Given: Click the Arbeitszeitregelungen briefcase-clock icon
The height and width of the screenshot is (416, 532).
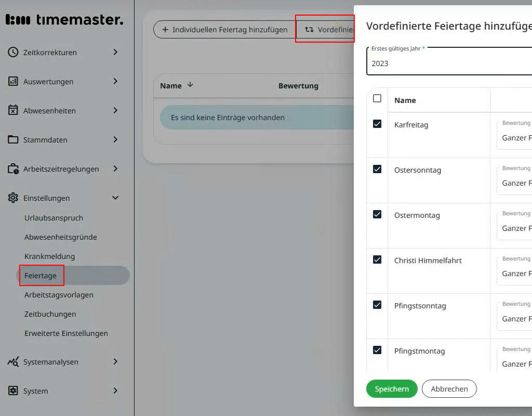Looking at the screenshot, I should point(13,169).
